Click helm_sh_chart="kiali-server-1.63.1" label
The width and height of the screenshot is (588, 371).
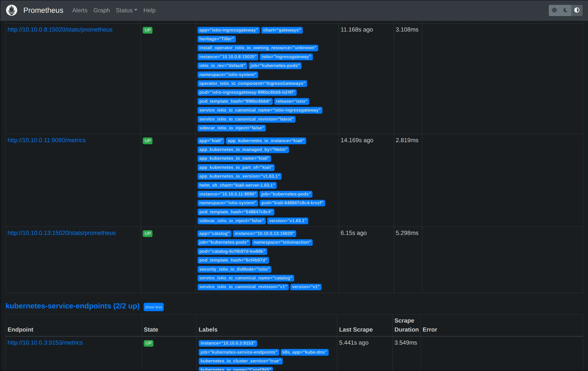(237, 185)
